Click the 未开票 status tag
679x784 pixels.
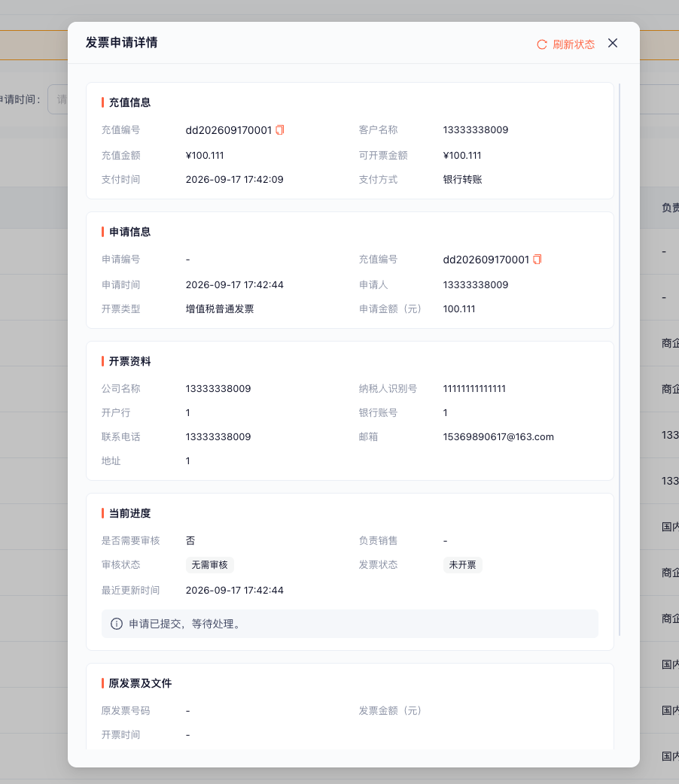pyautogui.click(x=462, y=565)
